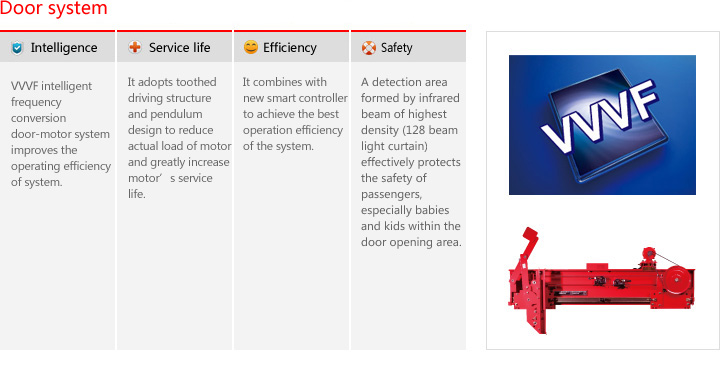Select the Service life tab header
The height and width of the screenshot is (375, 720).
click(x=174, y=47)
